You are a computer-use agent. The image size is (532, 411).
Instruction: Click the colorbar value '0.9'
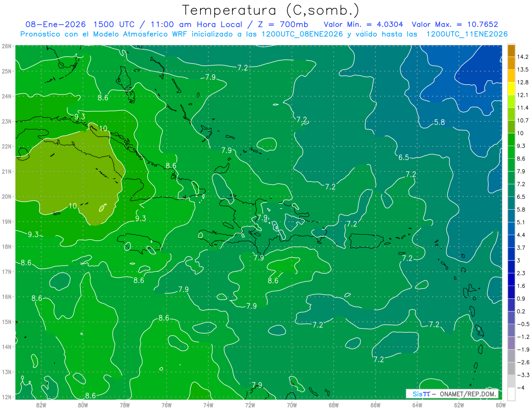tap(521, 298)
